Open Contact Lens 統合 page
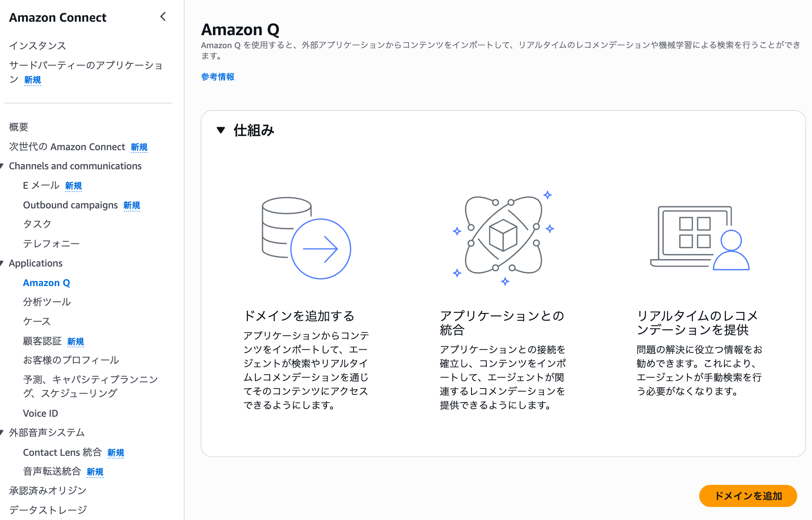Screen dimensions: 812x520 [62, 452]
